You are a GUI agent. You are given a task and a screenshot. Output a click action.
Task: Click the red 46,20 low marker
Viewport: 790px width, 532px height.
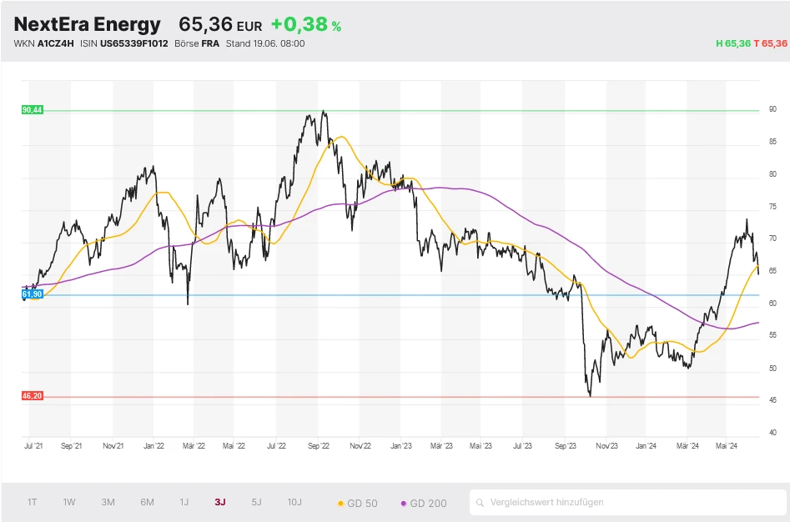[x=32, y=396]
